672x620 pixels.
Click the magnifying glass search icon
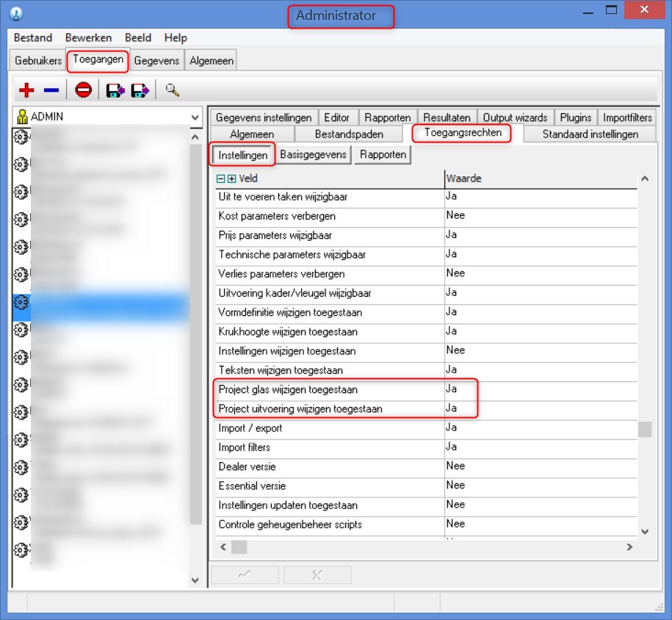[x=173, y=90]
